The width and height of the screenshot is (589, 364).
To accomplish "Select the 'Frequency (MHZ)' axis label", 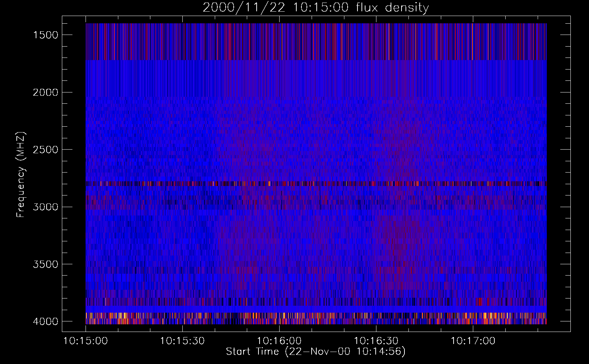I will point(21,175).
